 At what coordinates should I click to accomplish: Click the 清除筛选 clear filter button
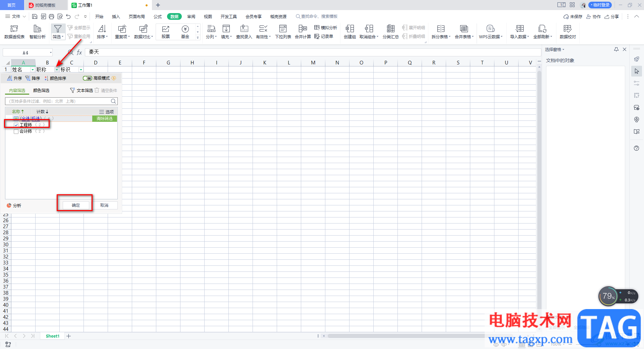point(105,118)
